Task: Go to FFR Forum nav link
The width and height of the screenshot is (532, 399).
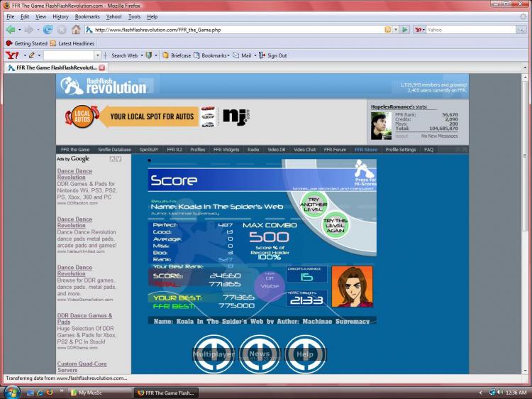Action: point(335,149)
